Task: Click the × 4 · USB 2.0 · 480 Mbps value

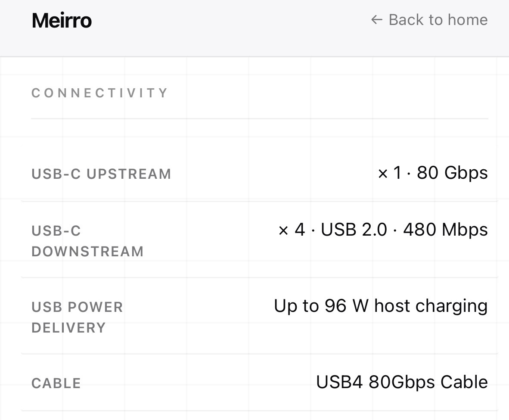Action: tap(383, 229)
